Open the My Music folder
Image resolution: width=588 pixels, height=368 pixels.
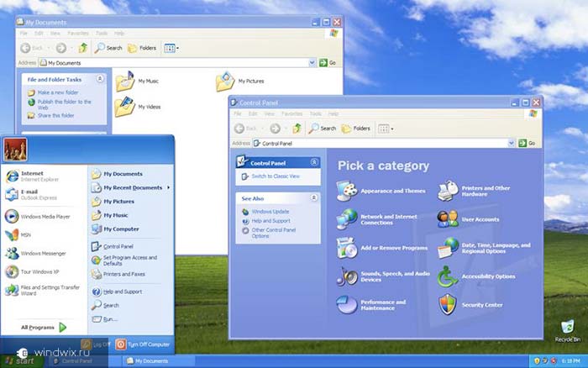click(x=137, y=81)
